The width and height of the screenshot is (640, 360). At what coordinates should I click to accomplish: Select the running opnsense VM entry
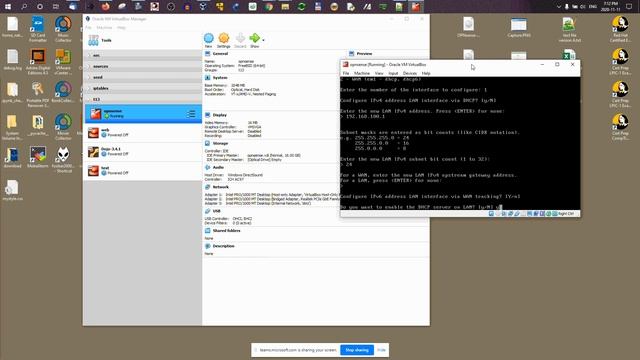143,113
